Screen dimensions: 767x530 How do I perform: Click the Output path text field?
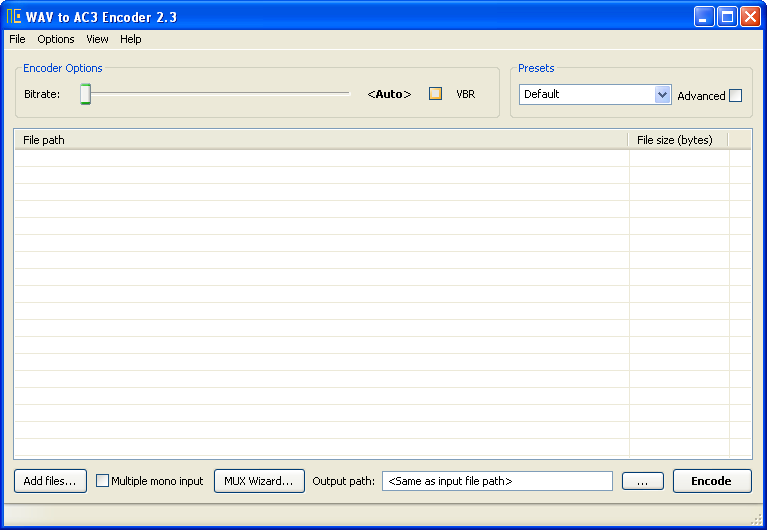497,481
